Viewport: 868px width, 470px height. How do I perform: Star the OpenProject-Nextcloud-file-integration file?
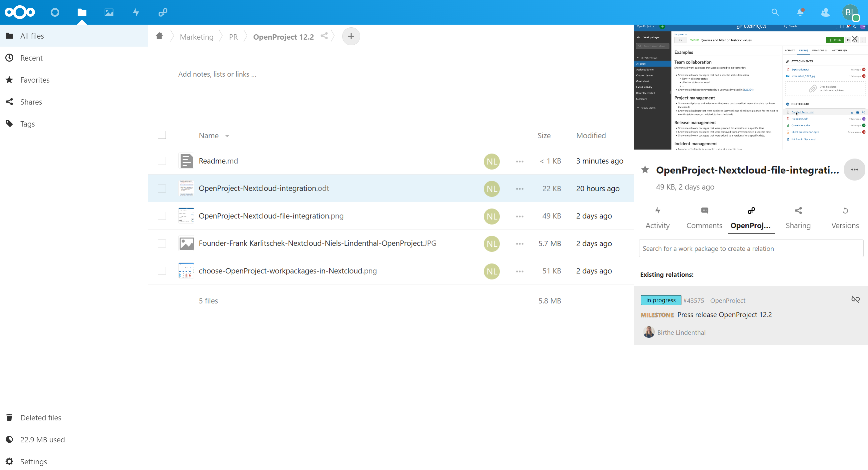pyautogui.click(x=645, y=170)
